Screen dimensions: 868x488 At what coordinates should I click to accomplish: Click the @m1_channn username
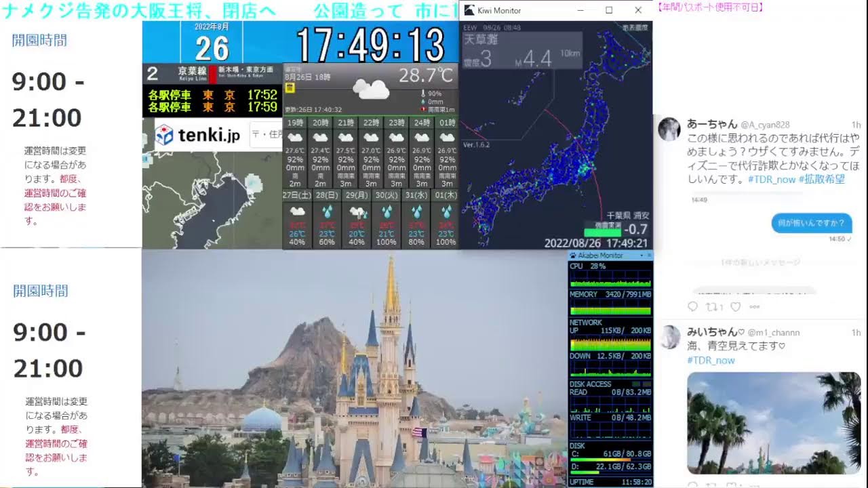774,333
